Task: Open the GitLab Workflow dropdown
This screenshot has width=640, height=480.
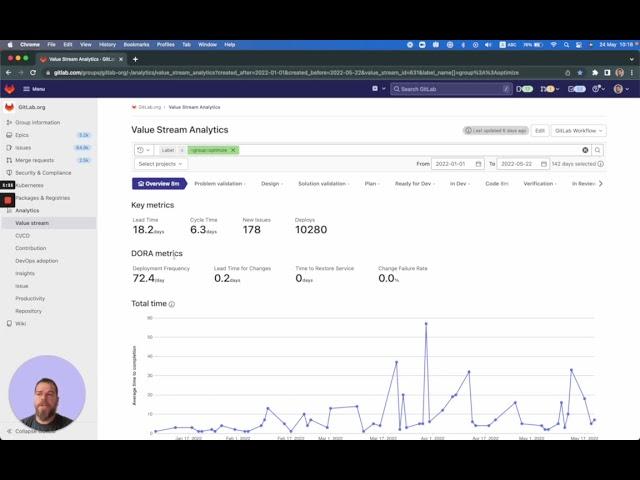Action: (578, 131)
